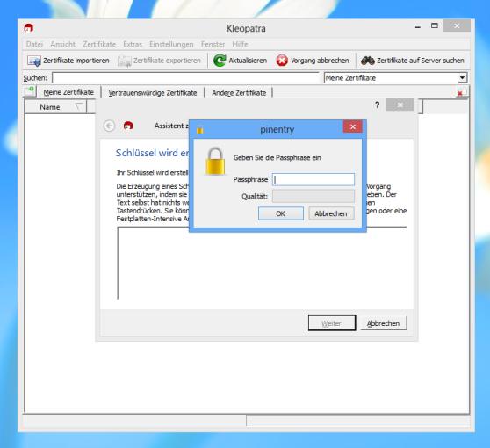Click the sort arrow in Name column
The width and height of the screenshot is (490, 448).
79,106
